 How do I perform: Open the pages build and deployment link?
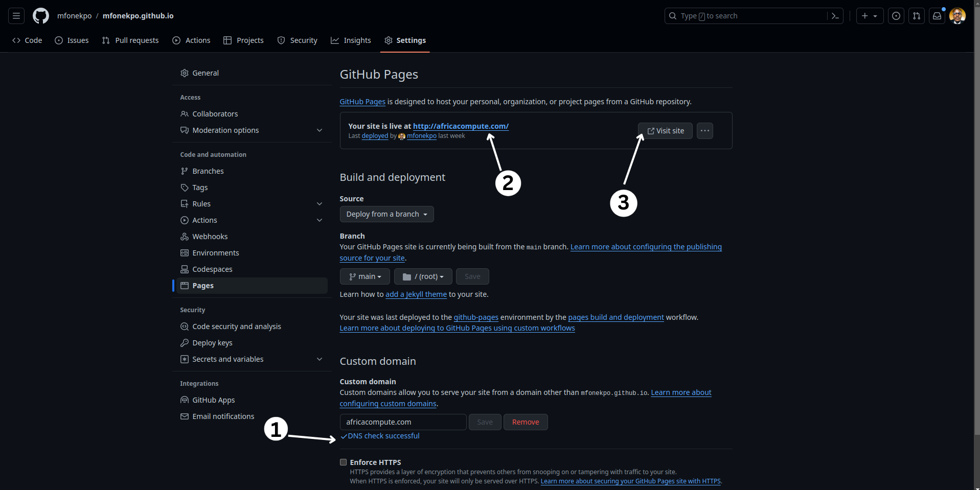616,317
